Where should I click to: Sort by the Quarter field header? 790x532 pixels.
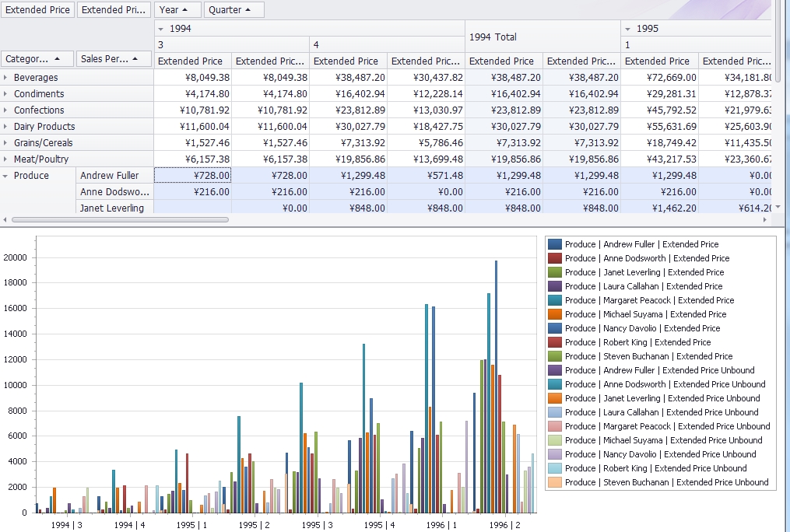tap(233, 9)
